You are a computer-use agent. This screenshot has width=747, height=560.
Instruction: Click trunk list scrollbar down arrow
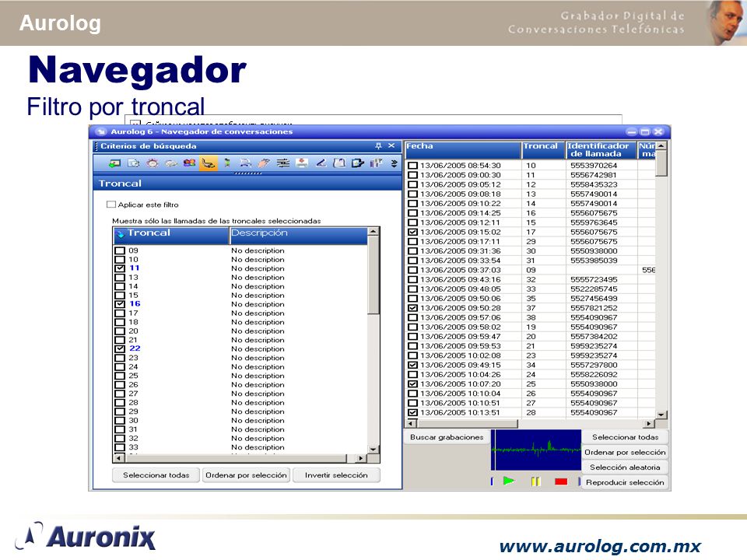pos(373,449)
